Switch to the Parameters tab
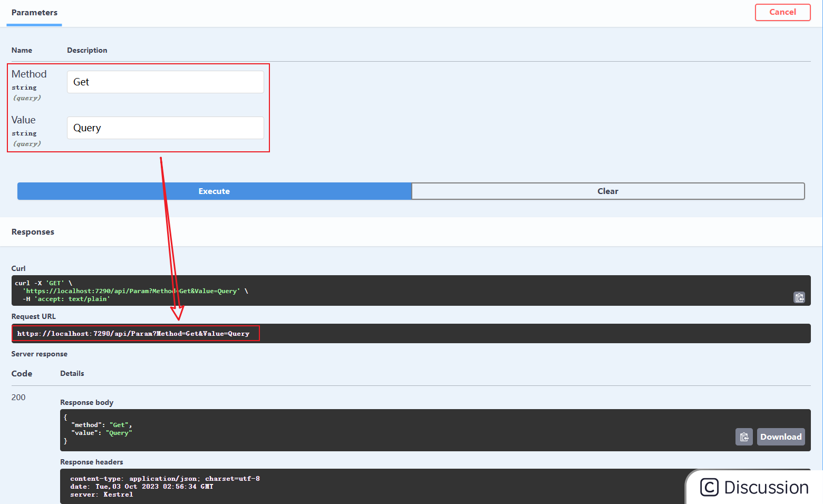The width and height of the screenshot is (823, 504). click(34, 13)
